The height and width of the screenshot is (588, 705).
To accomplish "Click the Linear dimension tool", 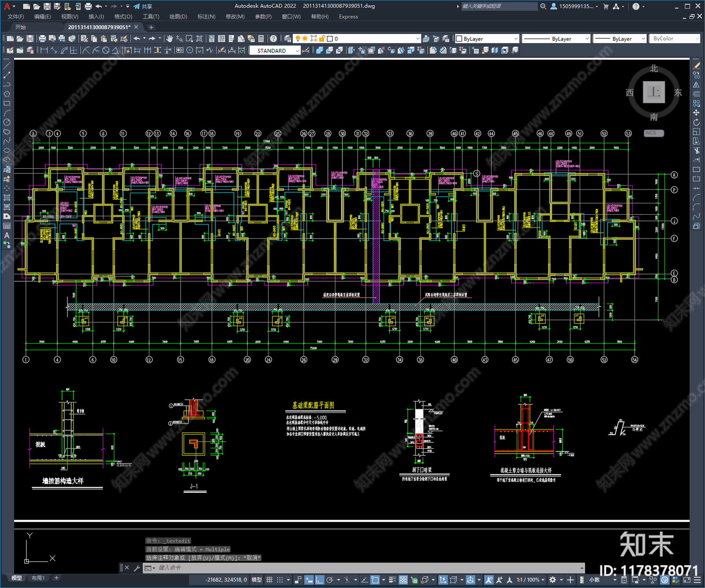I will pos(44,50).
